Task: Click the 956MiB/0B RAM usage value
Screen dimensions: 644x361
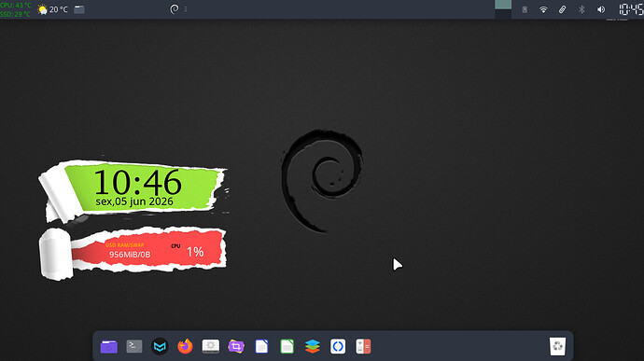Action: [x=130, y=255]
